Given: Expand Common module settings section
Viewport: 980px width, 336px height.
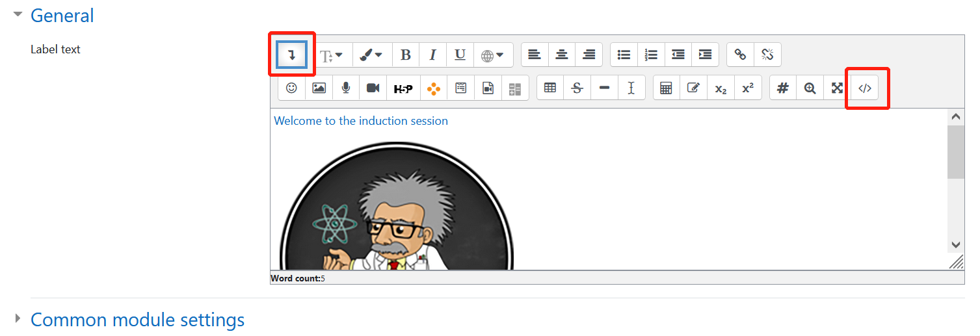Looking at the screenshot, I should 18,318.
